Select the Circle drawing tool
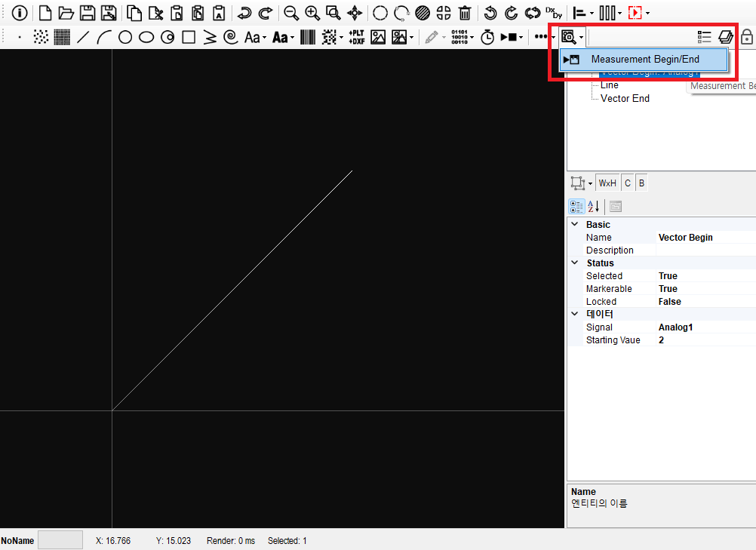756x550 pixels. pos(125,37)
